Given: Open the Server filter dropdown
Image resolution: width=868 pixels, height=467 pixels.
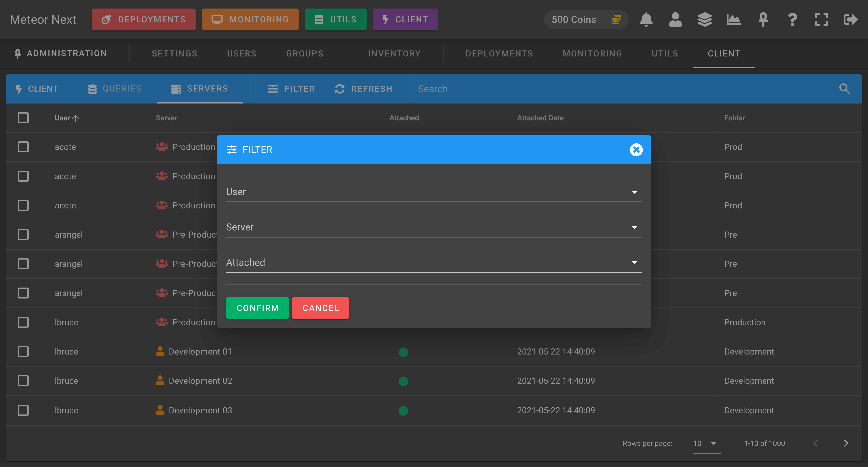Looking at the screenshot, I should pos(434,227).
